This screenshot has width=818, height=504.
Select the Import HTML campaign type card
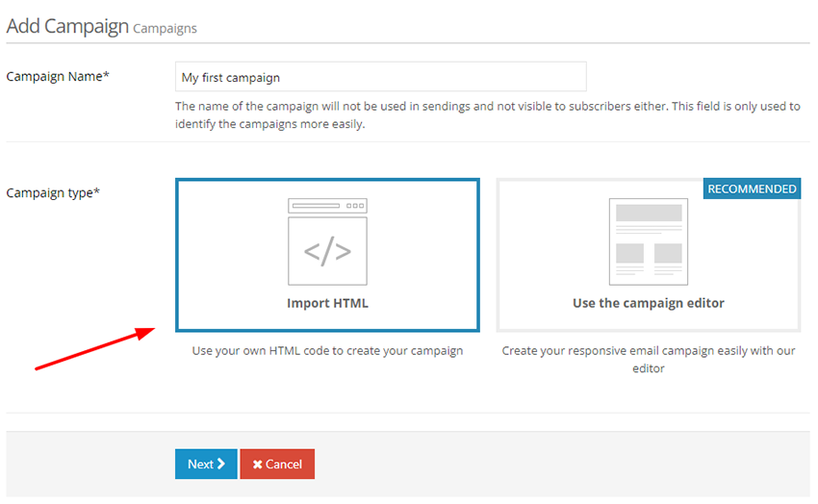(327, 255)
